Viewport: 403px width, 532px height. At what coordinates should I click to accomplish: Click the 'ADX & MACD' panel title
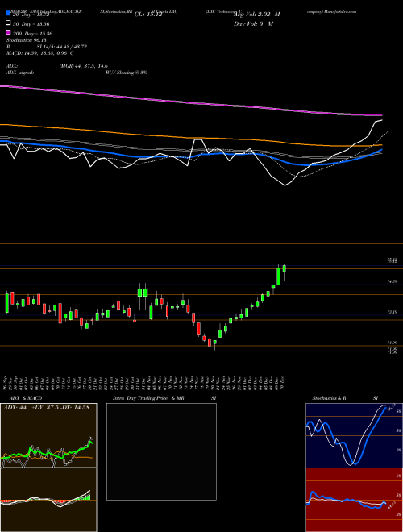(x=26, y=398)
